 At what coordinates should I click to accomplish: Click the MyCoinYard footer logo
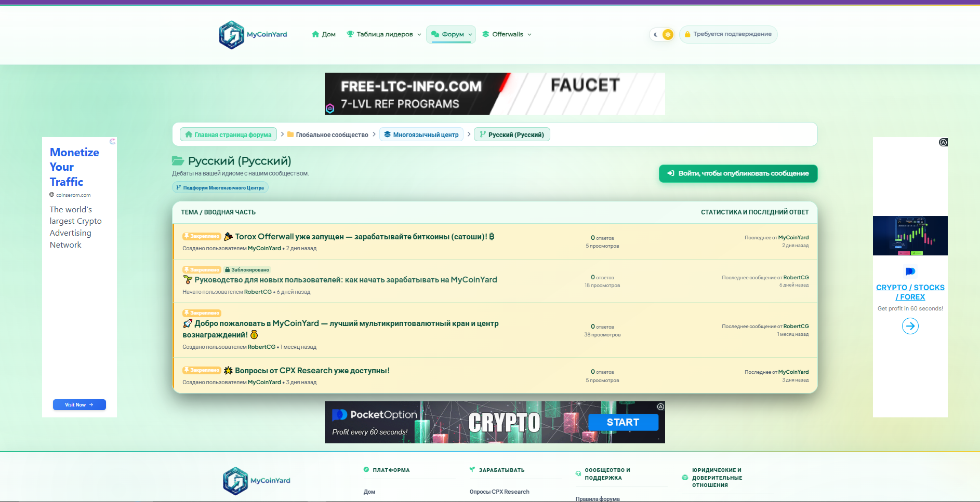point(257,481)
